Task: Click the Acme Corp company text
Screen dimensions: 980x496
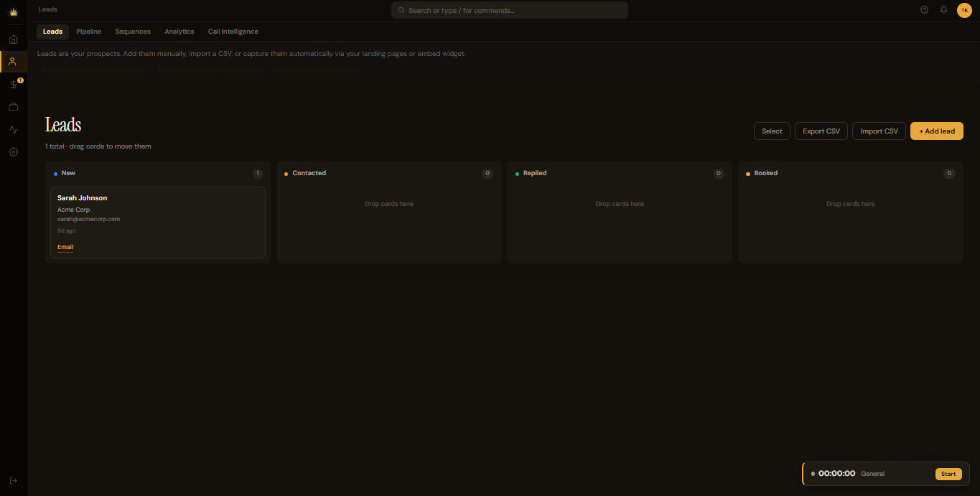Action: tap(73, 210)
